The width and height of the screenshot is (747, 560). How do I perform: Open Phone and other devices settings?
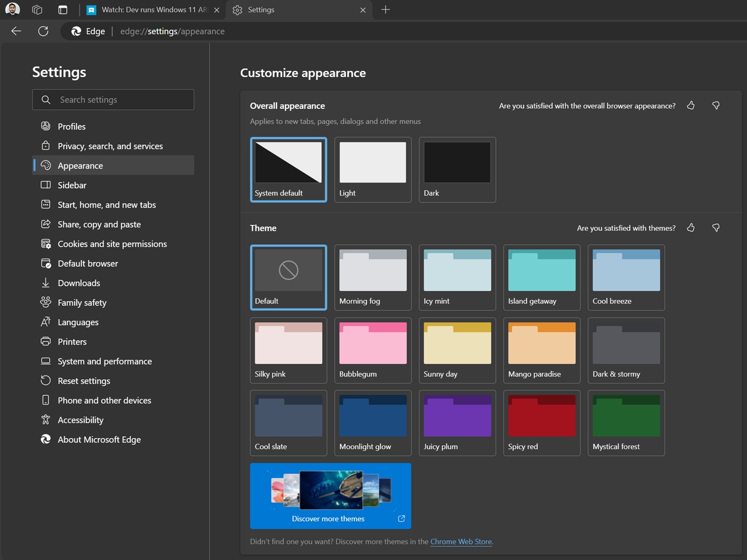click(104, 400)
